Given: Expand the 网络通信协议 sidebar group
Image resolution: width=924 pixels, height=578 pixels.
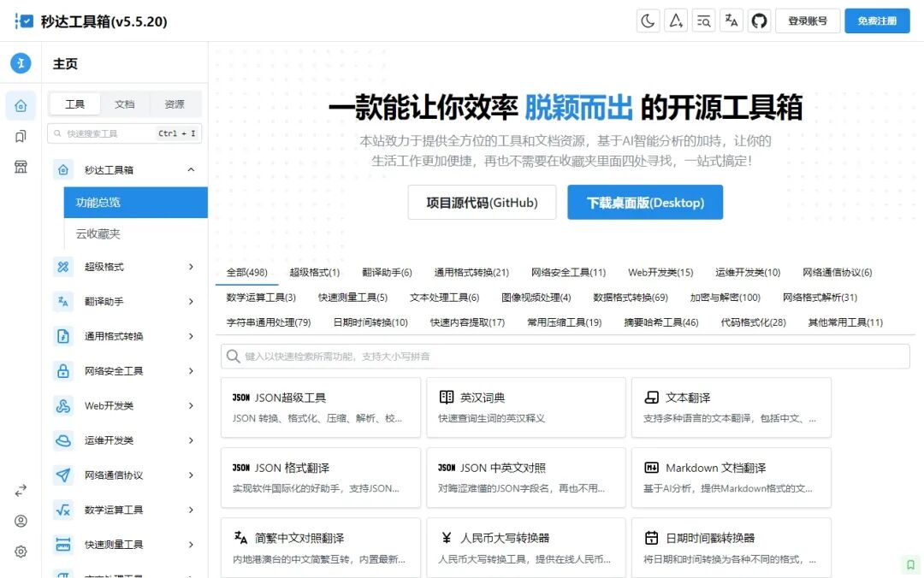Looking at the screenshot, I should [x=124, y=475].
